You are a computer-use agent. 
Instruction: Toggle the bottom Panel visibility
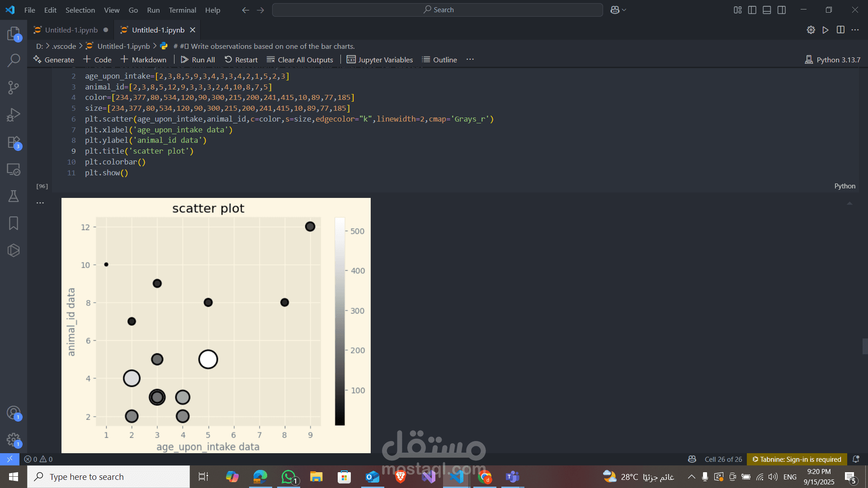(x=767, y=10)
